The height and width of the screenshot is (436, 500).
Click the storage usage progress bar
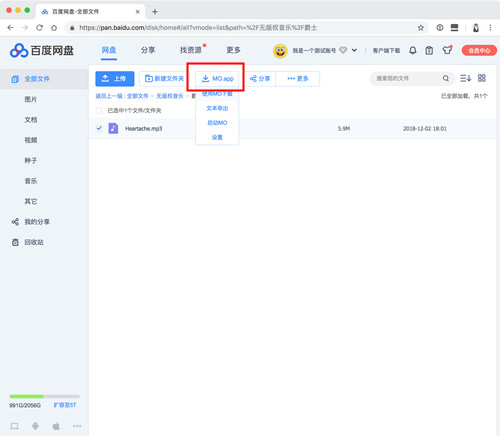[45, 396]
